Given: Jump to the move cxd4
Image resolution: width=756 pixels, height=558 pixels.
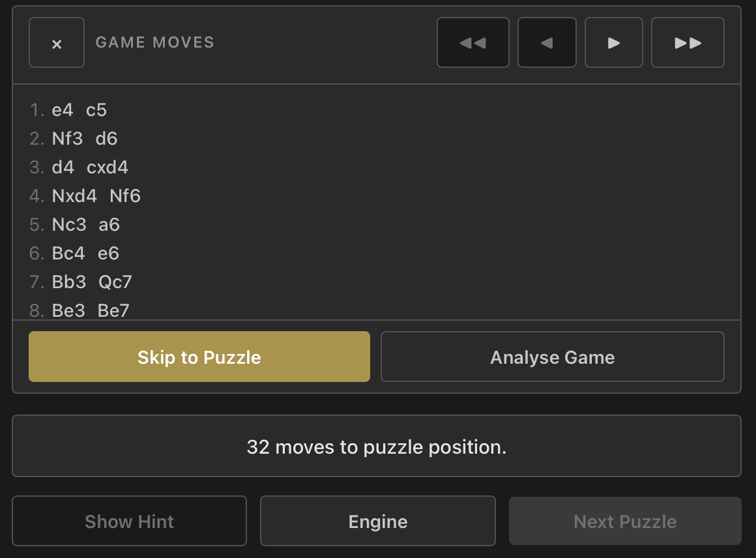Looking at the screenshot, I should [x=108, y=168].
